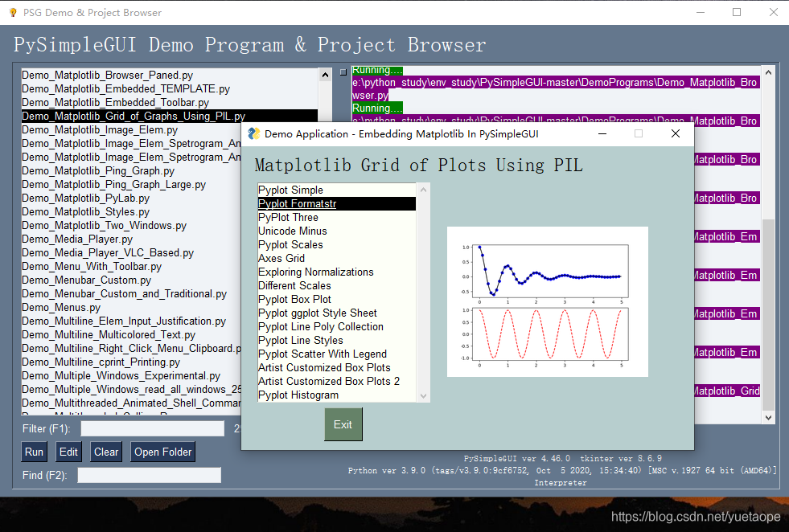Select Pyplot ggplot Style Sheet entry

tap(337, 313)
